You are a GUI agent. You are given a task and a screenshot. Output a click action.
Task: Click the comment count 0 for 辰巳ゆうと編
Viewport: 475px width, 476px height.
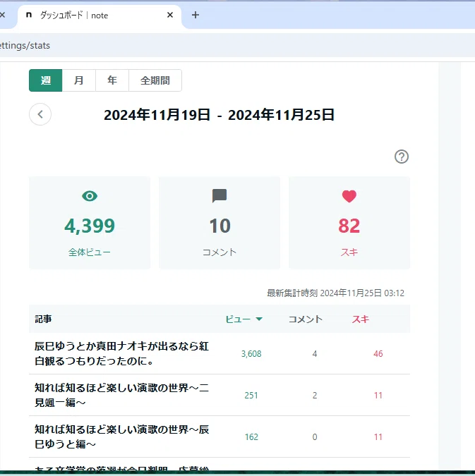point(315,437)
